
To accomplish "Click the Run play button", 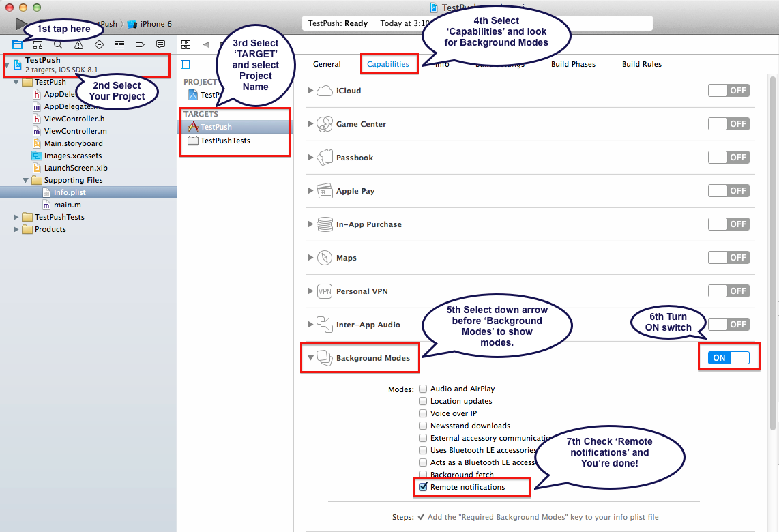I will click(21, 23).
